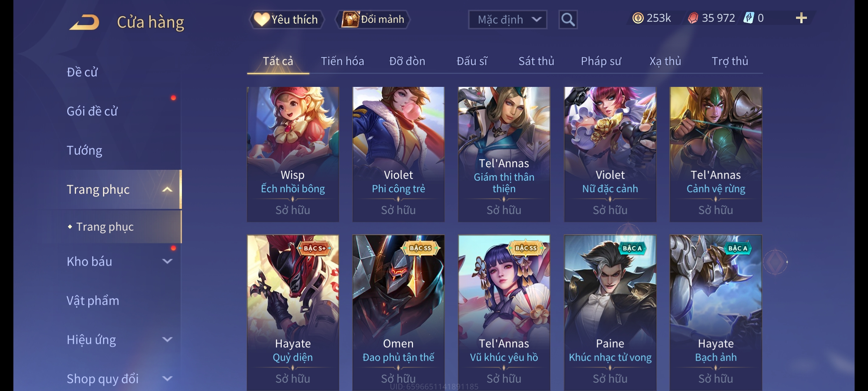Go back using the return arrow icon
Viewport: 868px width, 391px height.
pyautogui.click(x=84, y=22)
